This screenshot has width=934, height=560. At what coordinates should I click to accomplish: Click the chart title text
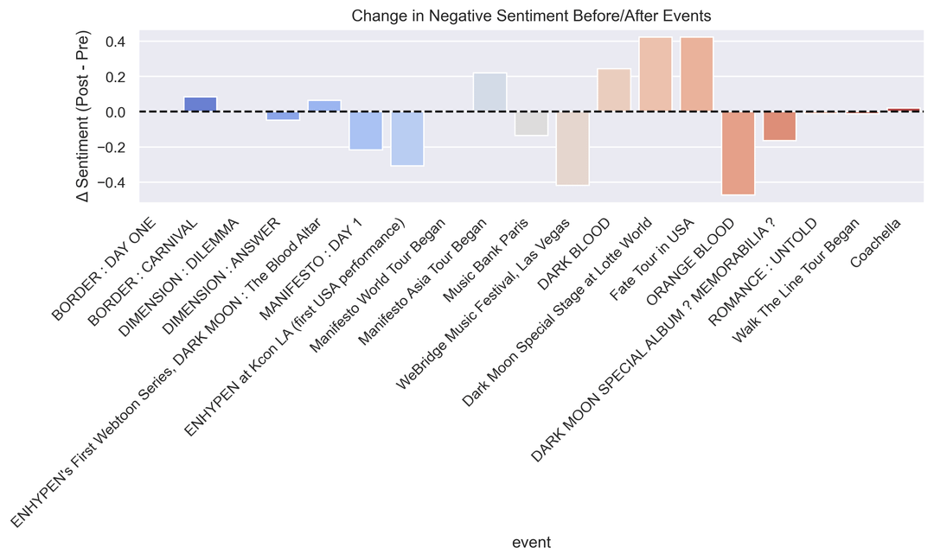[531, 16]
